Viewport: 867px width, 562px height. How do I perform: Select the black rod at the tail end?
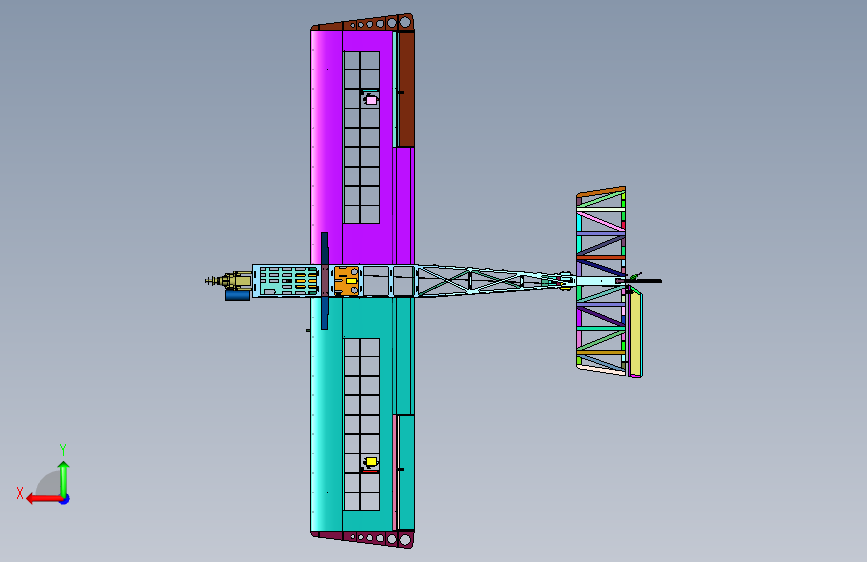point(644,281)
